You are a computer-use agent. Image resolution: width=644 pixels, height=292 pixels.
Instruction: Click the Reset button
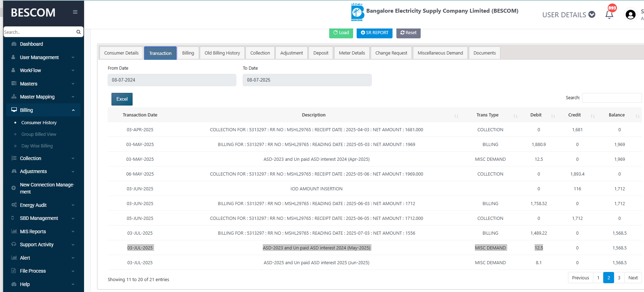pos(408,33)
